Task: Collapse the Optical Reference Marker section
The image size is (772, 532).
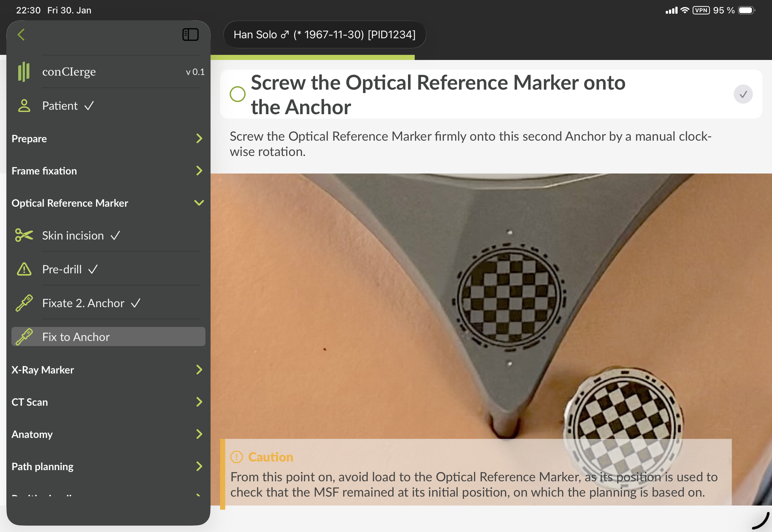Action: [x=108, y=203]
